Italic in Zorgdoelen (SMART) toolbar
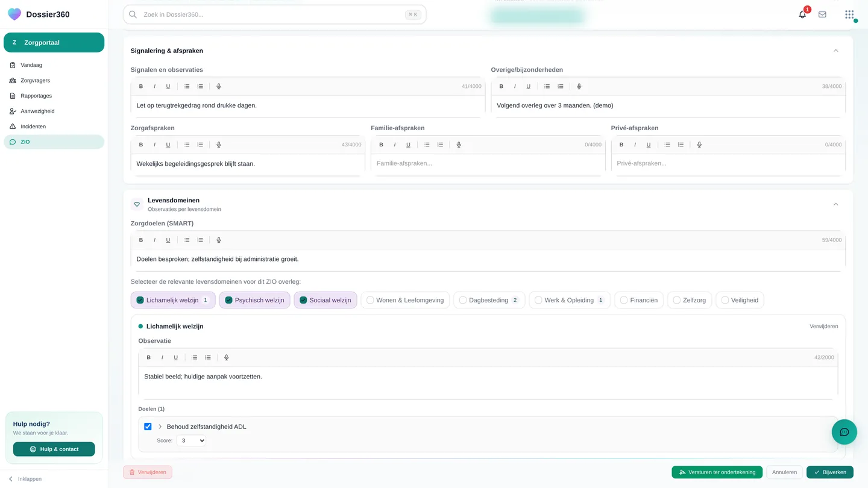 pyautogui.click(x=154, y=240)
